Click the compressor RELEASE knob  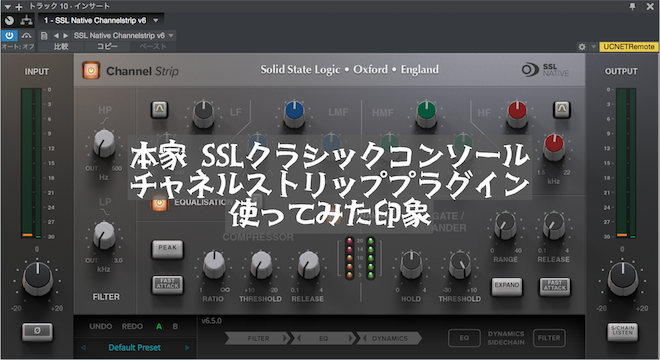point(309,264)
